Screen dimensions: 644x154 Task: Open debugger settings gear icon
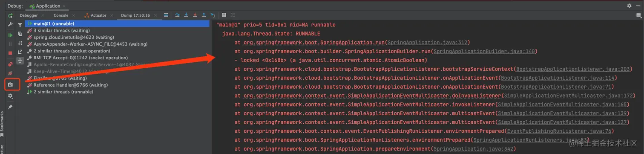[x=10, y=96]
